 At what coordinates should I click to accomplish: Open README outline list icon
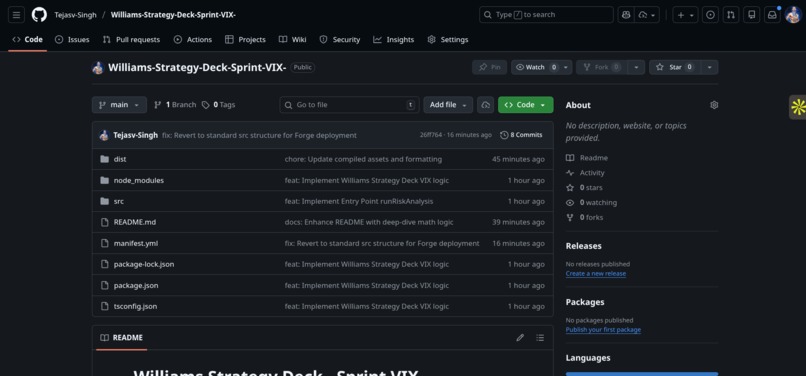coord(540,338)
